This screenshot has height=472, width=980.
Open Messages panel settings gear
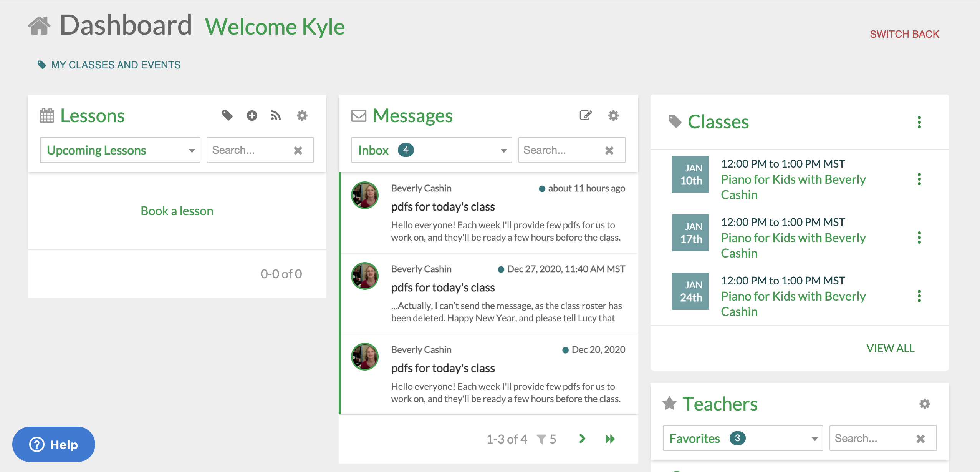coord(614,115)
